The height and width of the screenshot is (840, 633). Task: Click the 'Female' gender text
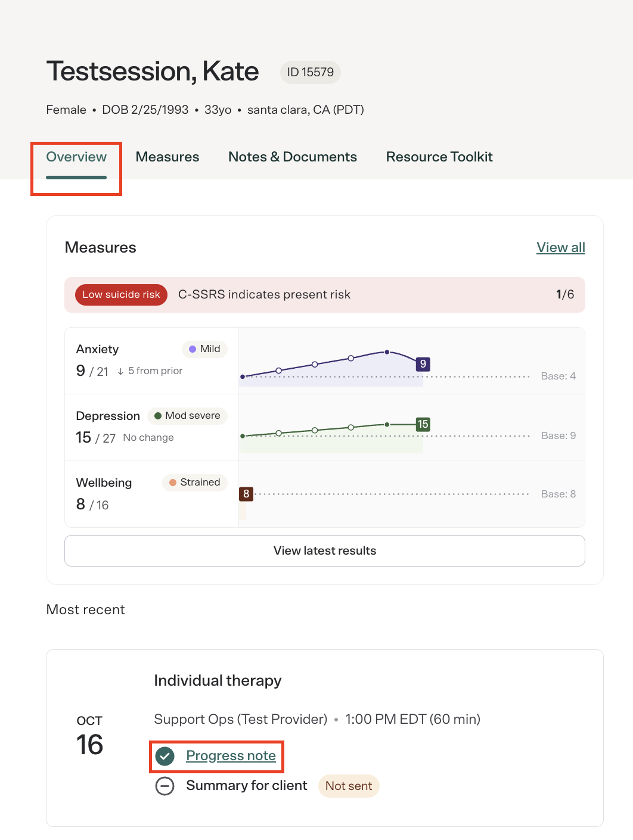(66, 110)
